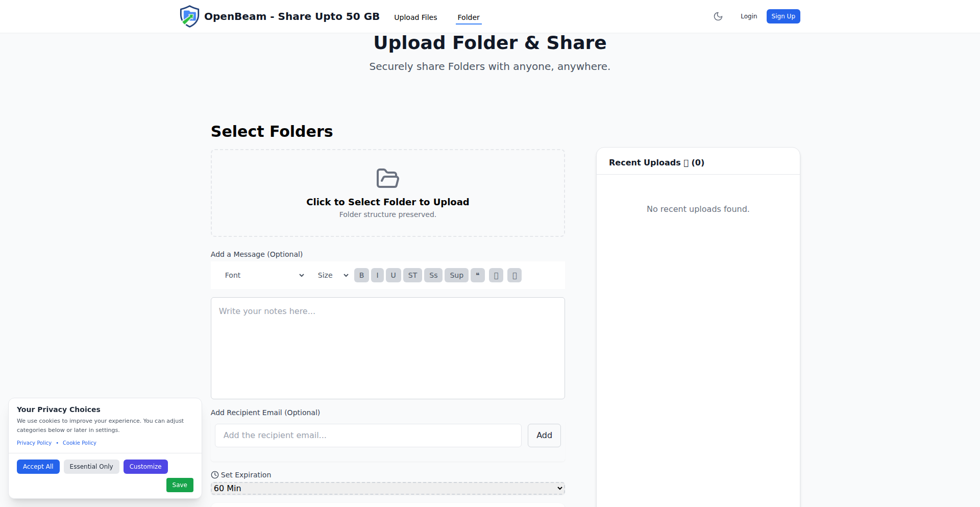
Task: Open Customize cookie settings
Action: [145, 467]
